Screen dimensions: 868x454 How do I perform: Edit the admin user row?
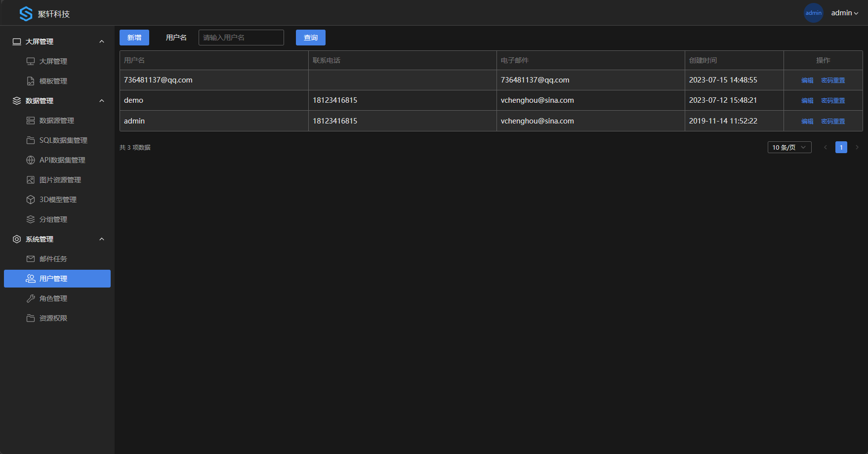pyautogui.click(x=807, y=121)
